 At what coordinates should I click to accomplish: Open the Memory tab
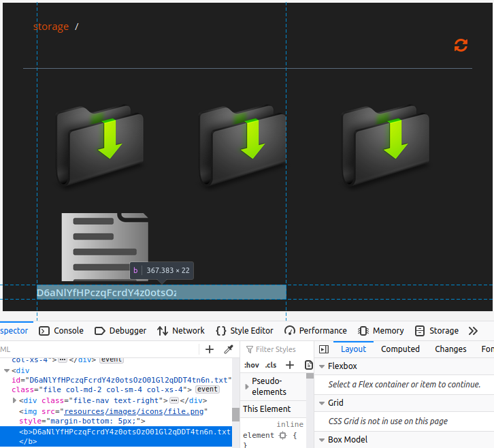[x=380, y=331]
